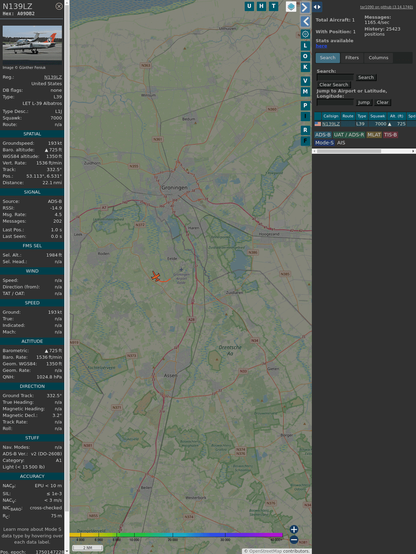Viewport: 416px width, 554px height.
Task: Switch to the Filters tab
Action: point(352,58)
